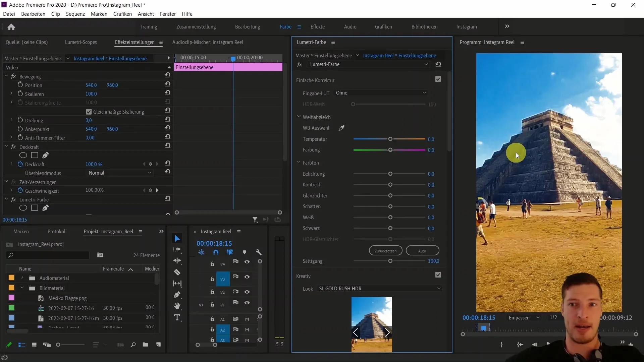This screenshot has width=644, height=362.
Task: Reset Drehung parameter
Action: [168, 119]
